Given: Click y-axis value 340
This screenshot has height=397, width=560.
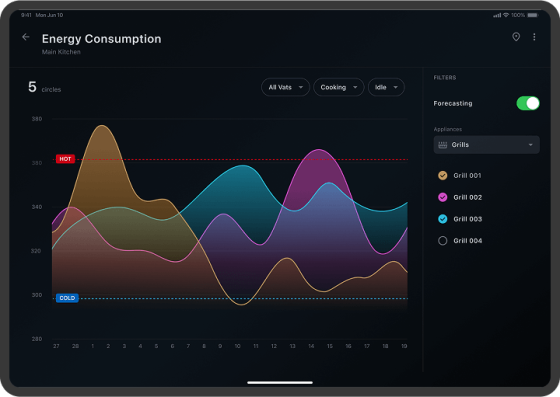Looking at the screenshot, I should [x=37, y=207].
